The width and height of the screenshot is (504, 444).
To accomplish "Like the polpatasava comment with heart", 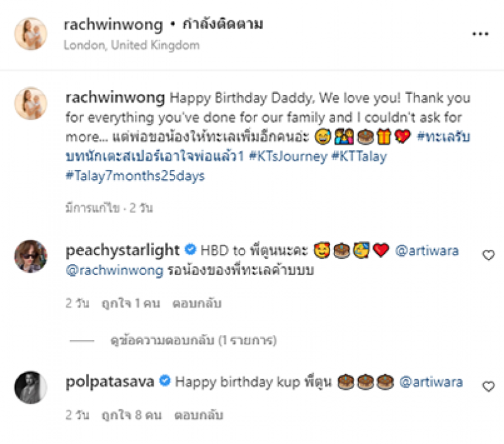I will pyautogui.click(x=488, y=386).
